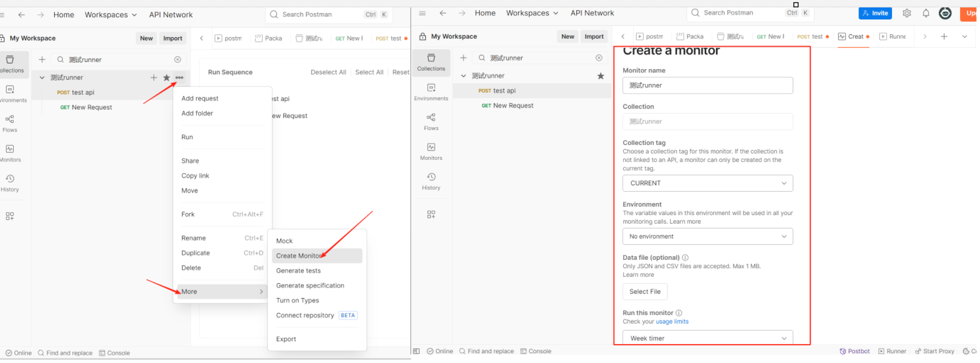This screenshot has height=363, width=980.
Task: Switch to the Creat monitor tab
Action: [x=853, y=37]
